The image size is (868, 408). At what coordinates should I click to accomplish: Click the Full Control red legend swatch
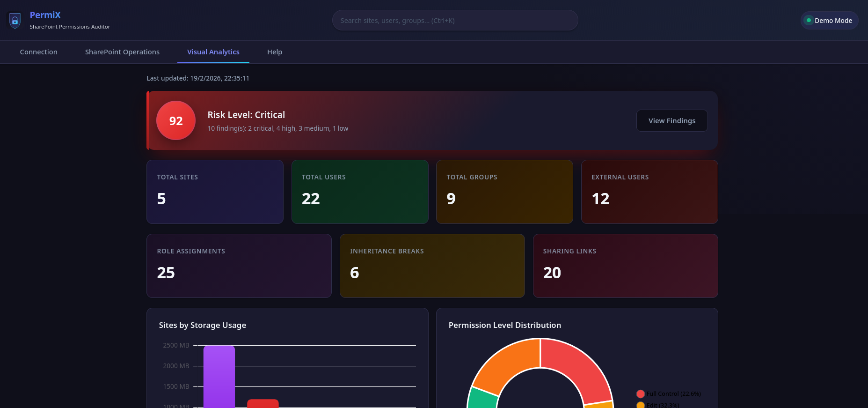tap(641, 394)
